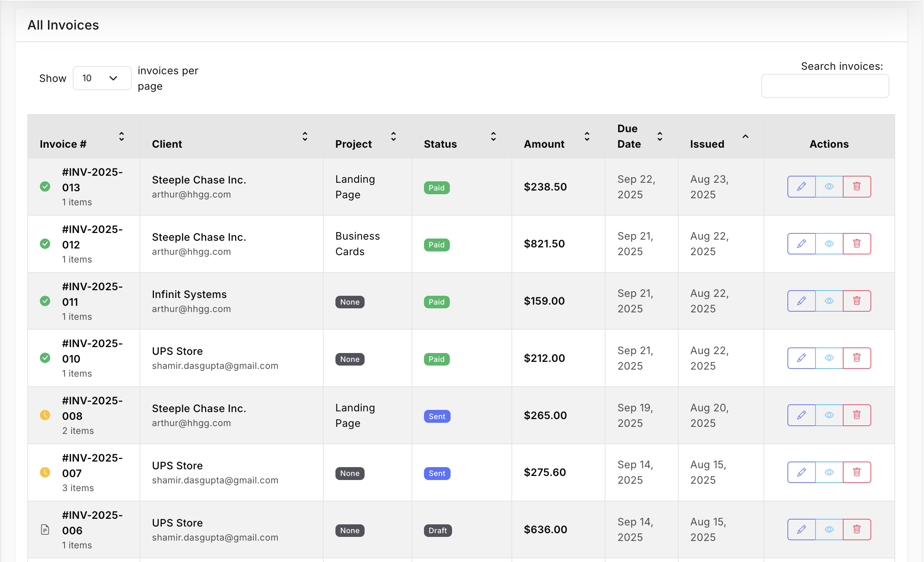Click the arthur@hhgg.com email under Infinit Systems
This screenshot has width=924, height=562.
(x=191, y=309)
